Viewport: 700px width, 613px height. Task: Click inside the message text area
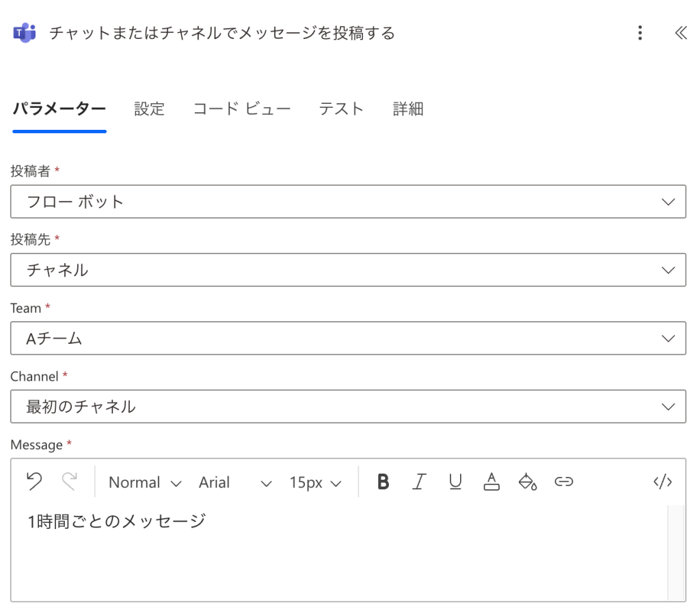point(339,552)
